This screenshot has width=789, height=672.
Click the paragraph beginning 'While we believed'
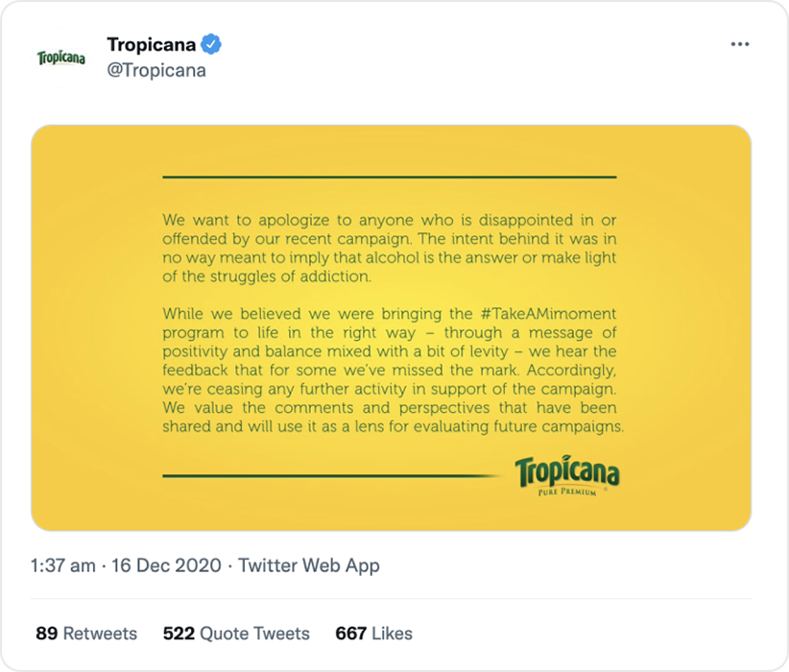[x=394, y=370]
